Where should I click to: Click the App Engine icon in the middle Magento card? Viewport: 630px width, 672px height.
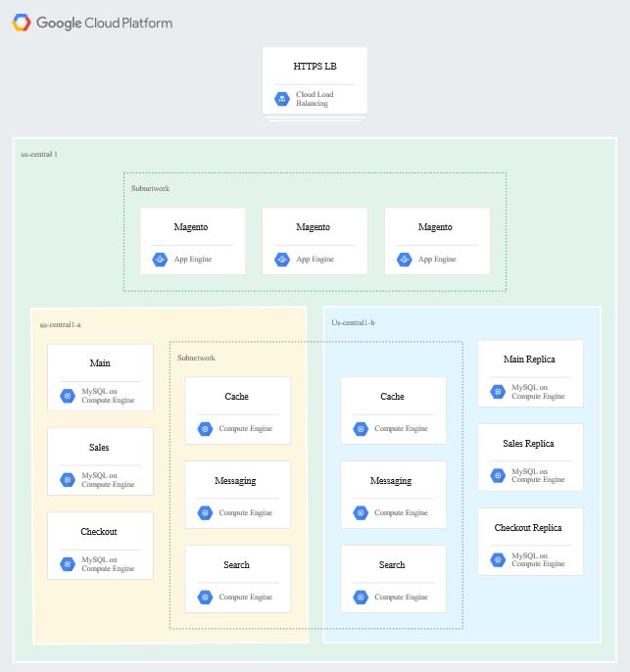click(x=282, y=260)
